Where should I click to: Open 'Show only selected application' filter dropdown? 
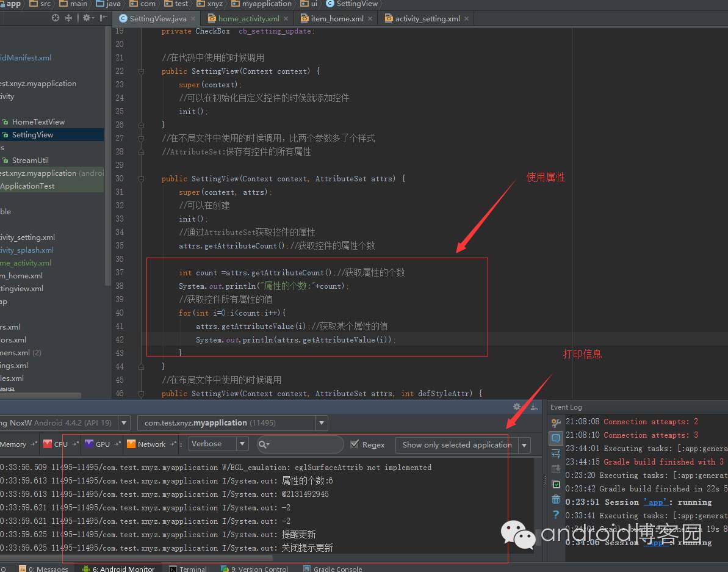(463, 445)
